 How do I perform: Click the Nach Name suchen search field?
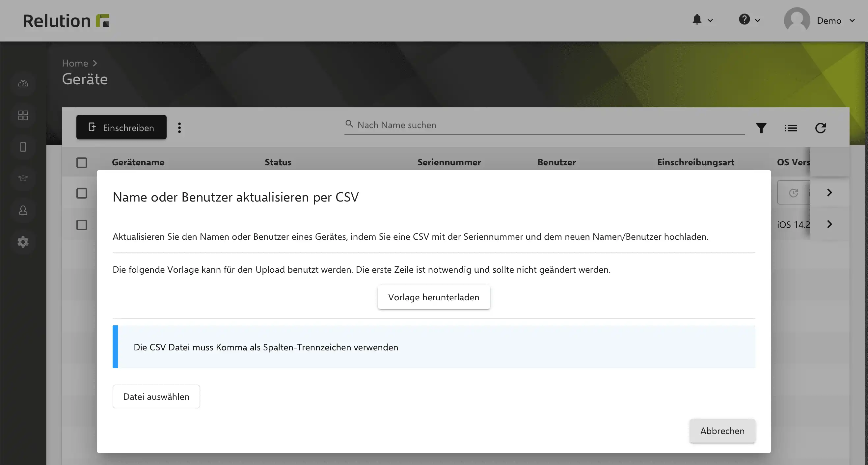click(544, 125)
